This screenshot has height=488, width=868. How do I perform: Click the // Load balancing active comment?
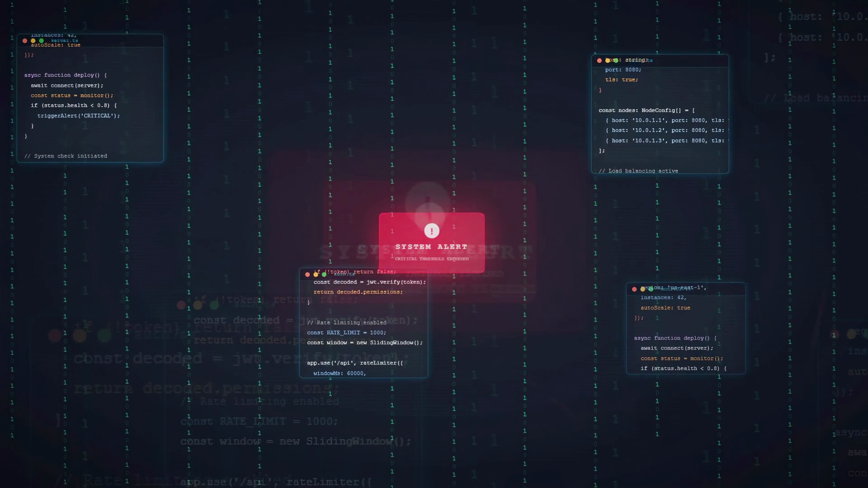(638, 171)
